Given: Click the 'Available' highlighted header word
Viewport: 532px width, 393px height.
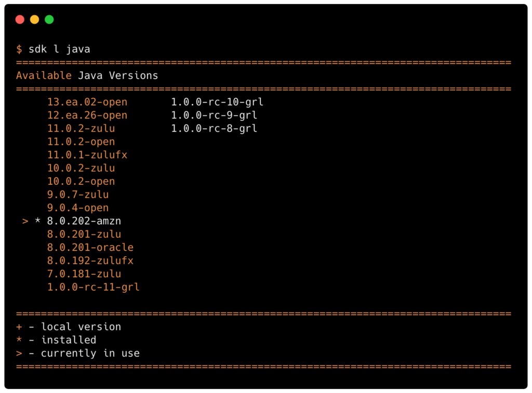Looking at the screenshot, I should 44,75.
